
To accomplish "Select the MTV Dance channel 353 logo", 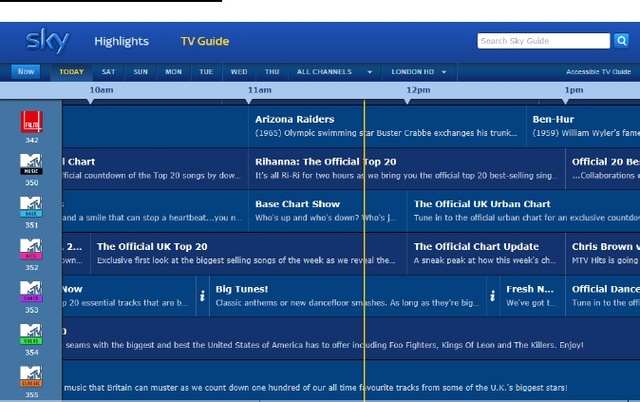I will coord(31,291).
